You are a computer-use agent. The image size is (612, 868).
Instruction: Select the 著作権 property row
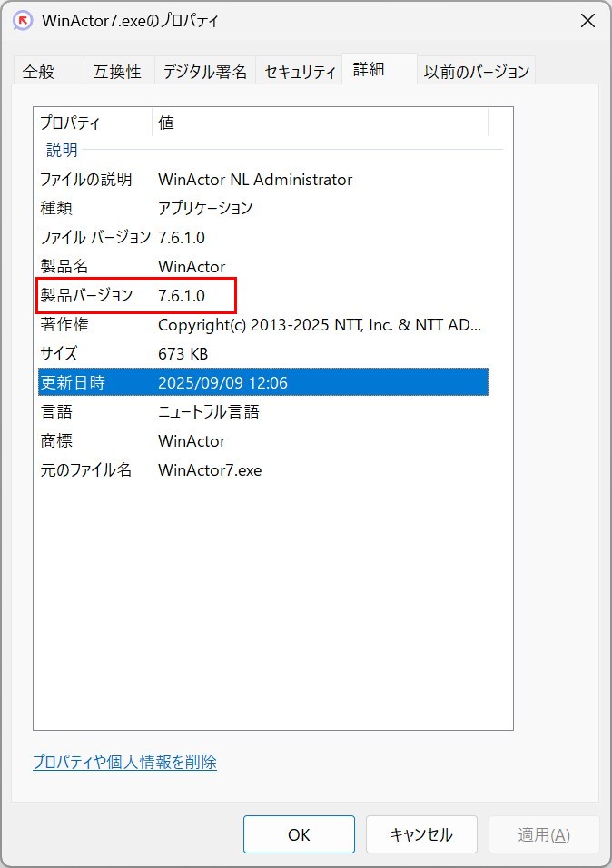tap(263, 324)
